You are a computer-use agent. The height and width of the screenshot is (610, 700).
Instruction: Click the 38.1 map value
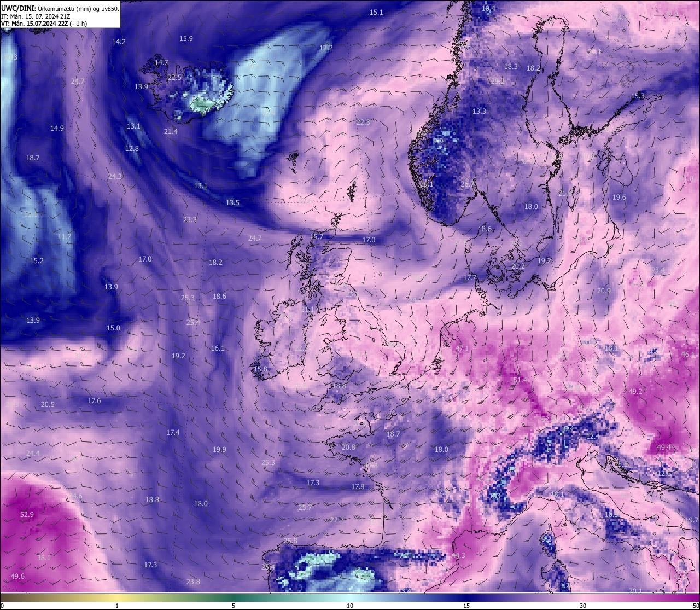point(44,557)
